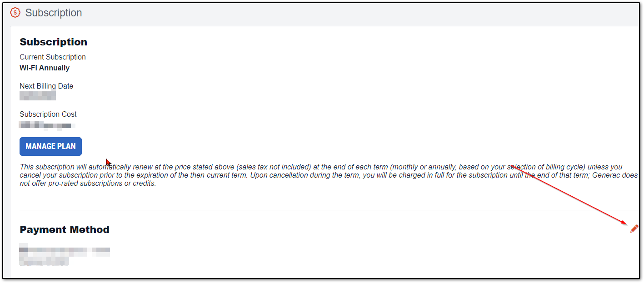Image resolution: width=644 pixels, height=283 pixels.
Task: Select the "Payment Method" heading
Action: coord(65,229)
